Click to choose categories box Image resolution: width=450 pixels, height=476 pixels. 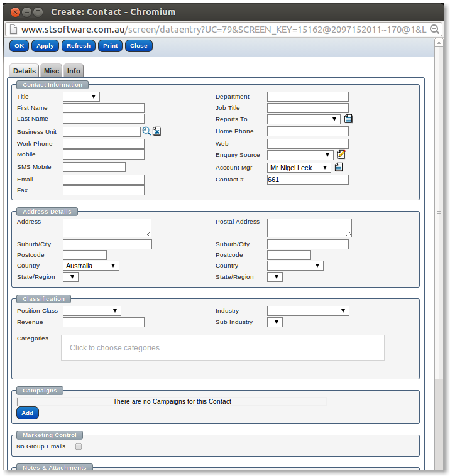pyautogui.click(x=222, y=348)
